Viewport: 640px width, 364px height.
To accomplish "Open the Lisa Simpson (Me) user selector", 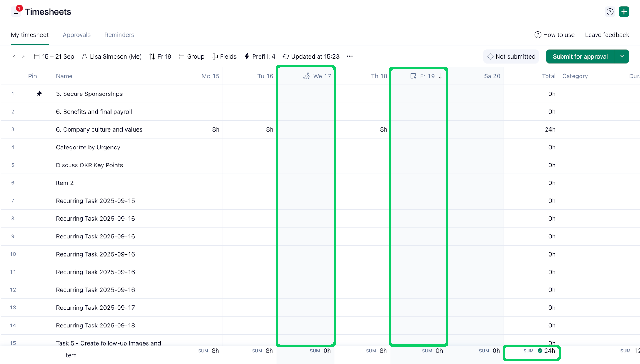I will point(112,56).
